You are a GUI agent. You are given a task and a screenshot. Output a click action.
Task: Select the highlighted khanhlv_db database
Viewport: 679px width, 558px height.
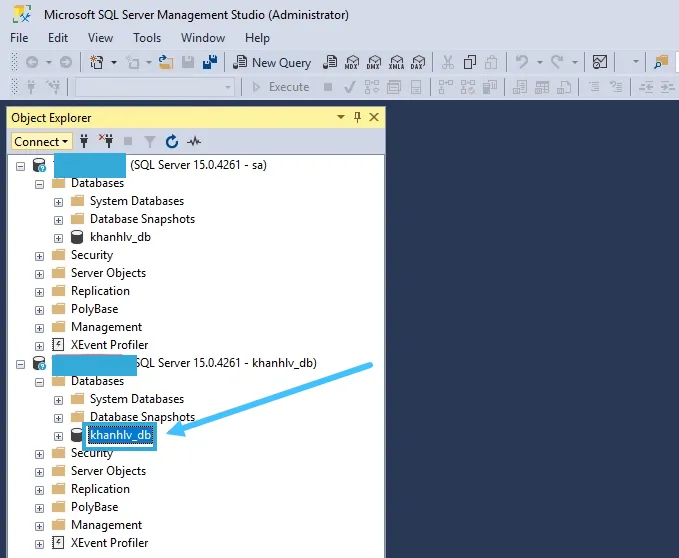point(120,435)
